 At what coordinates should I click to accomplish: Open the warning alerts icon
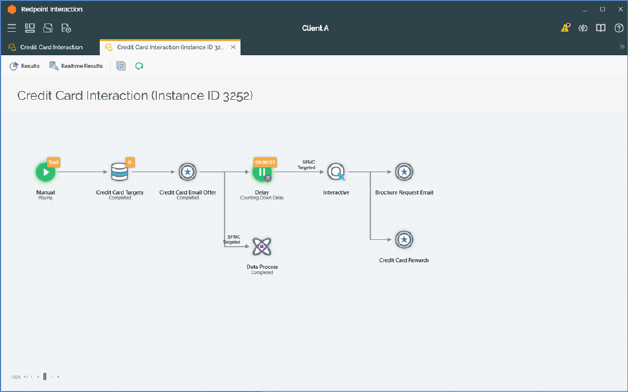click(x=565, y=28)
